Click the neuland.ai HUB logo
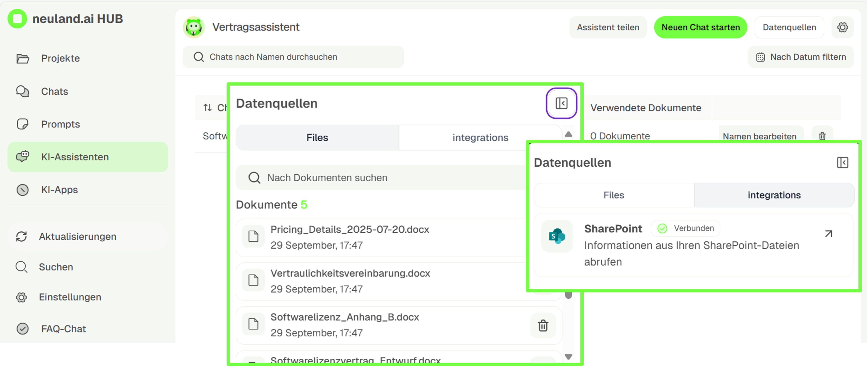The height and width of the screenshot is (367, 868). click(x=18, y=19)
